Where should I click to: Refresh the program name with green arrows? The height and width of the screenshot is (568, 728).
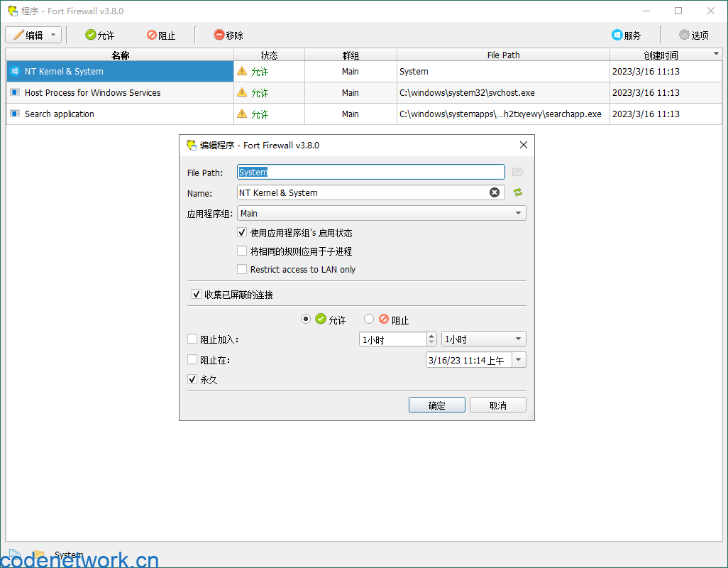tap(517, 192)
